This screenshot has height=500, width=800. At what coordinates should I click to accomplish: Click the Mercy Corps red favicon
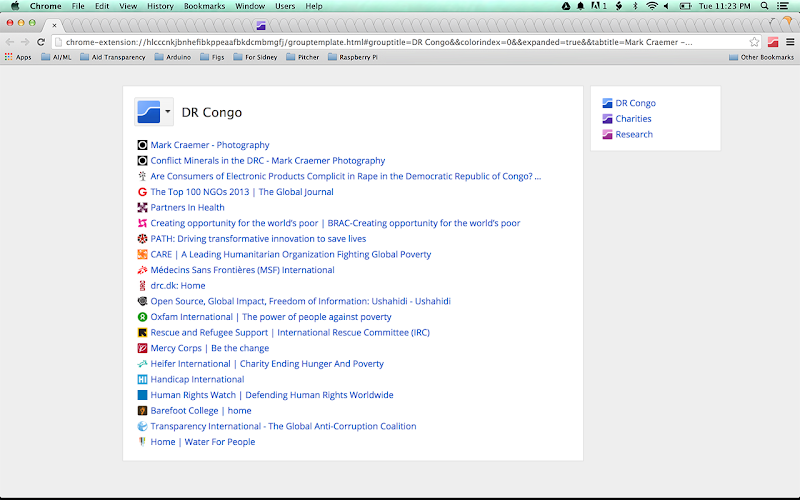point(142,348)
